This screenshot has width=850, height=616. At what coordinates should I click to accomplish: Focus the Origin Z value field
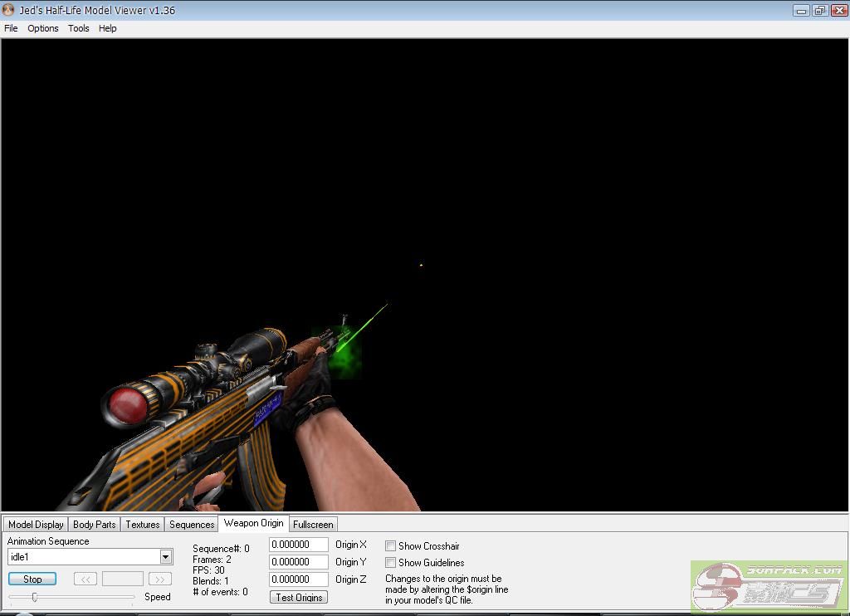point(299,579)
